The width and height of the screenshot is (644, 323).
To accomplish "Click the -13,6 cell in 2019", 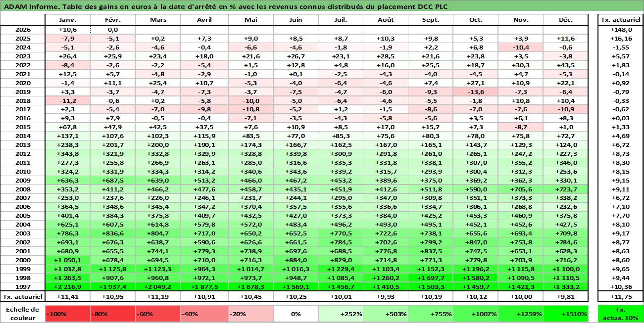I will coord(476,92).
